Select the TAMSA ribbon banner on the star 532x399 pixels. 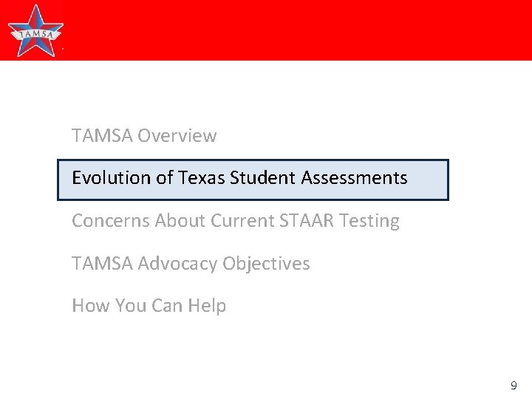click(x=36, y=34)
